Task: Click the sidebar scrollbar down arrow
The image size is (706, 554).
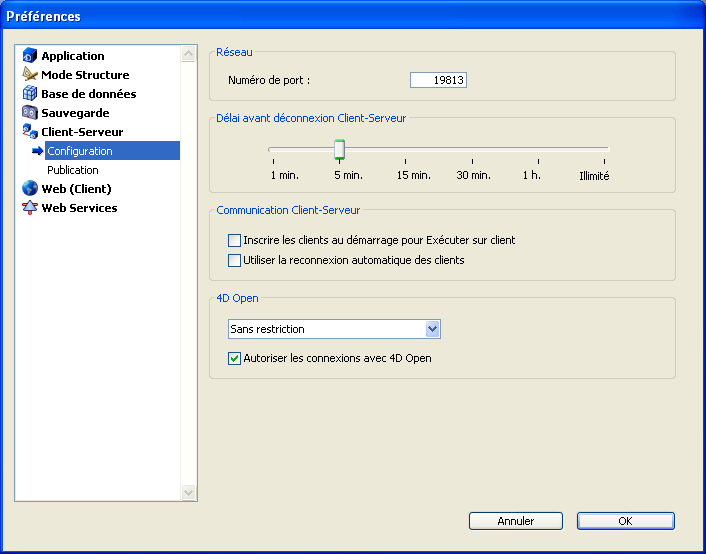Action: 189,492
